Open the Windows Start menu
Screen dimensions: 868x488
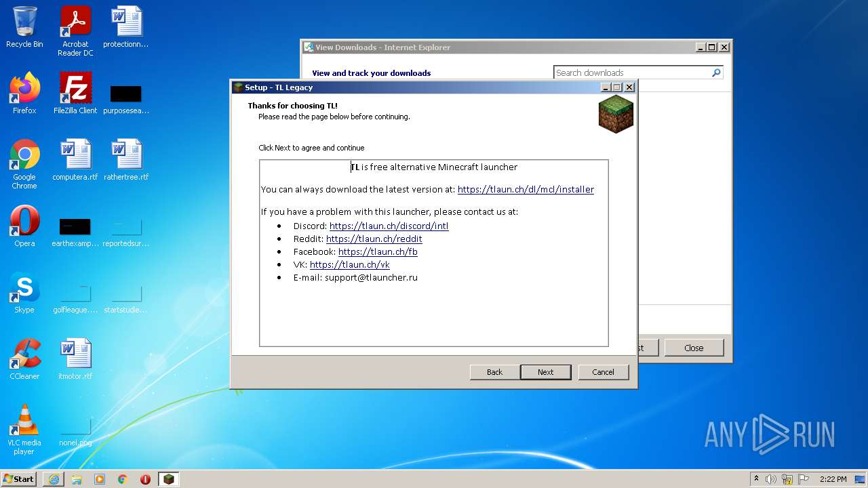(x=19, y=479)
